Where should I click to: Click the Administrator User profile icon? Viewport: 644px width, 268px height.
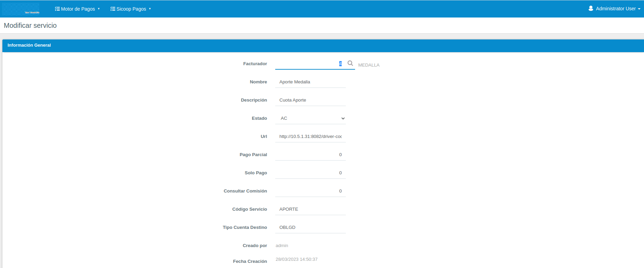(591, 9)
